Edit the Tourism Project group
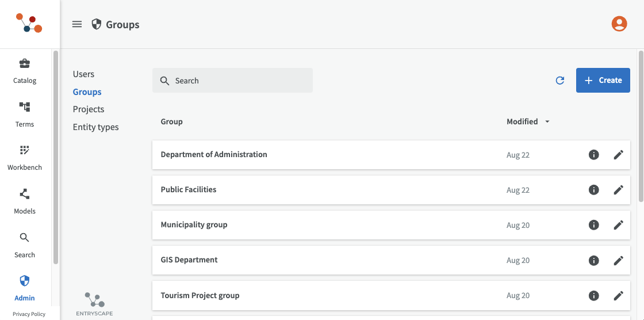Viewport: 644px width, 320px height. pyautogui.click(x=618, y=296)
